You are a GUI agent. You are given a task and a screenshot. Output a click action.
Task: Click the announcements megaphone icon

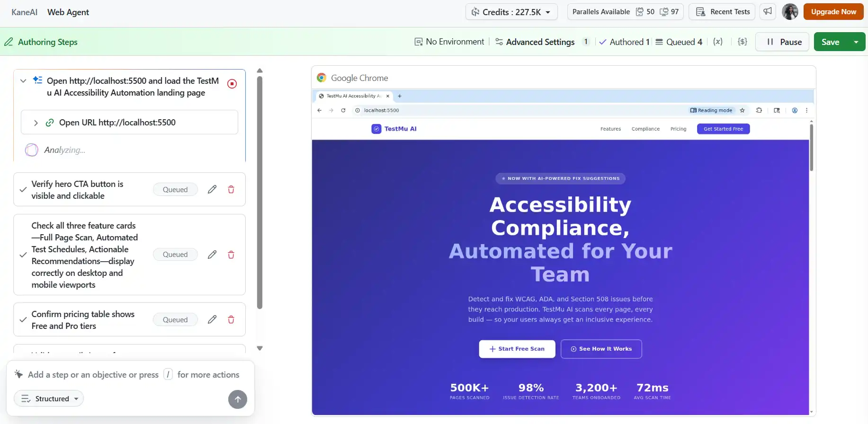pyautogui.click(x=768, y=11)
